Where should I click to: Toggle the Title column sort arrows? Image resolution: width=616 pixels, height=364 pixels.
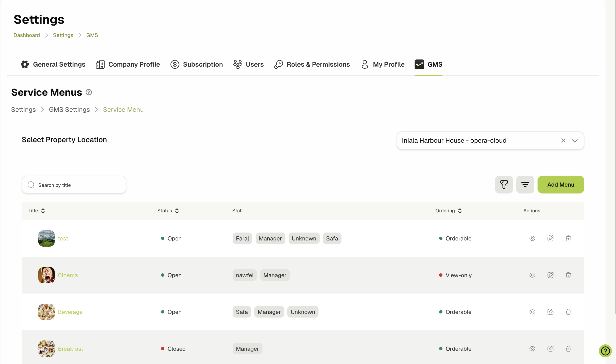[43, 211]
